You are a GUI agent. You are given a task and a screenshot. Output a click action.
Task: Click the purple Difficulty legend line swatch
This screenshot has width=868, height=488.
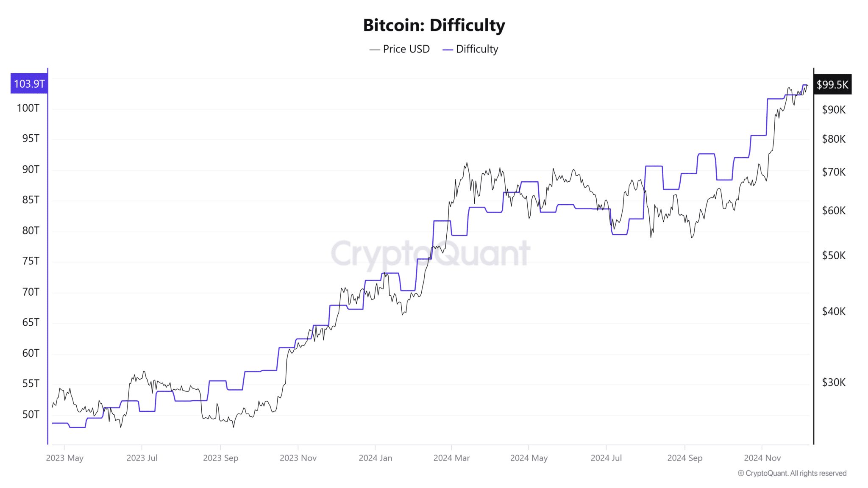click(x=448, y=50)
